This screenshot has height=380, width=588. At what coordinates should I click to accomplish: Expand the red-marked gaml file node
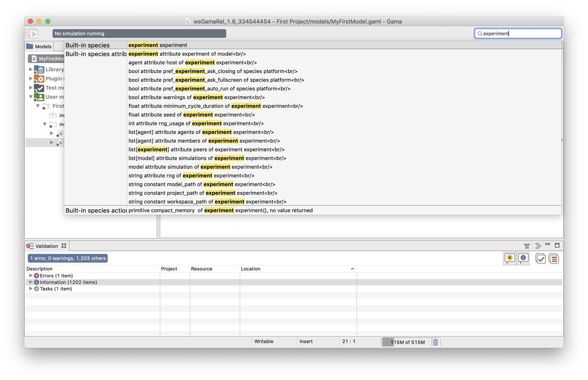(x=51, y=133)
